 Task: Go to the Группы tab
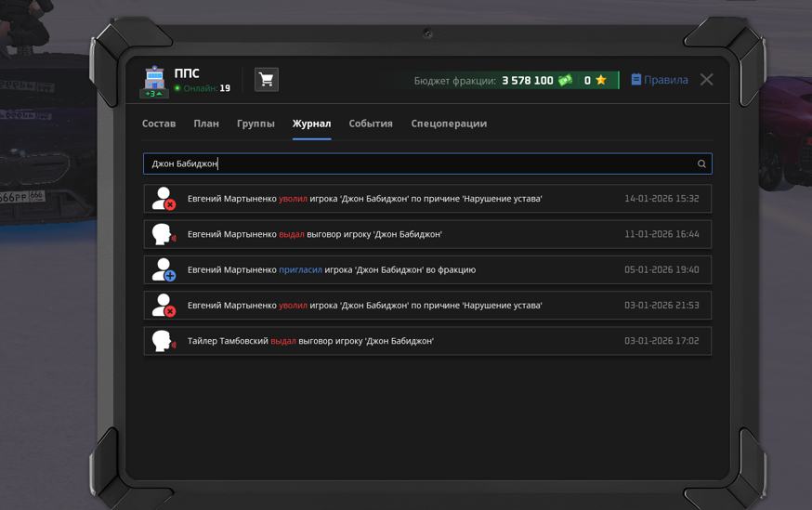point(255,124)
